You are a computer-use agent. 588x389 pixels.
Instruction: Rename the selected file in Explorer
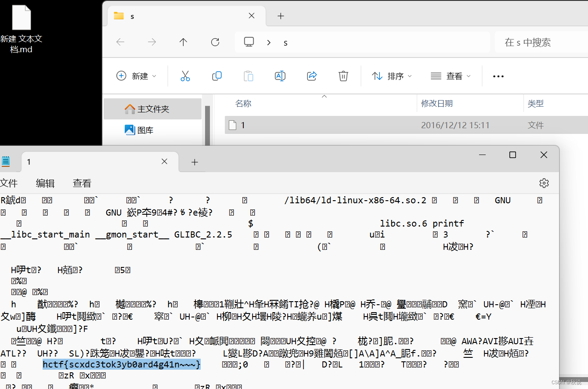coord(280,76)
